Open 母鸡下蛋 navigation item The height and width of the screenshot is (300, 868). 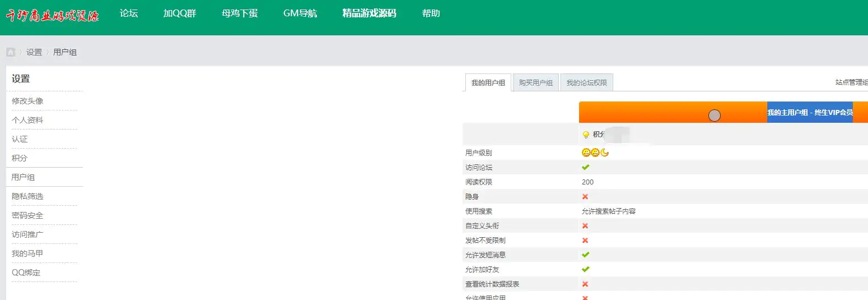[x=240, y=13]
